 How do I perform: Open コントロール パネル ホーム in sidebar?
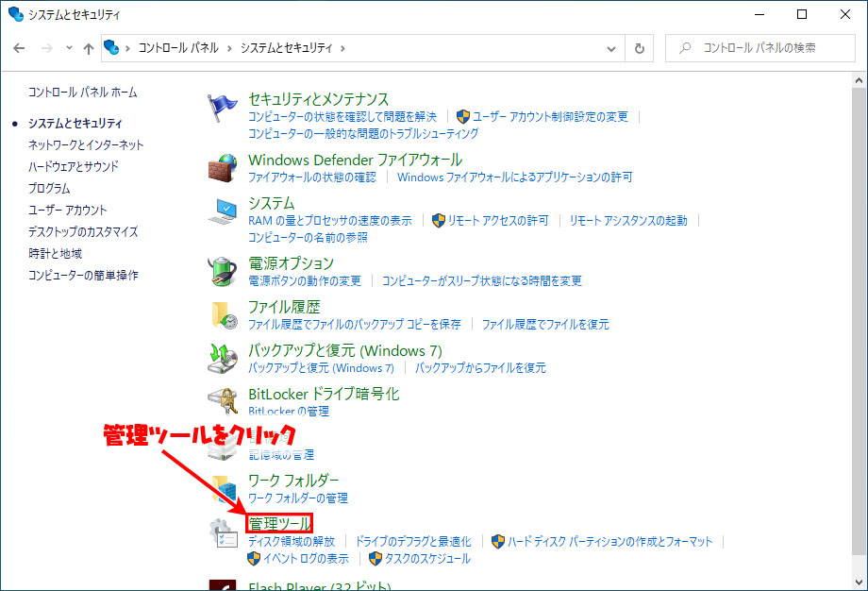83,92
